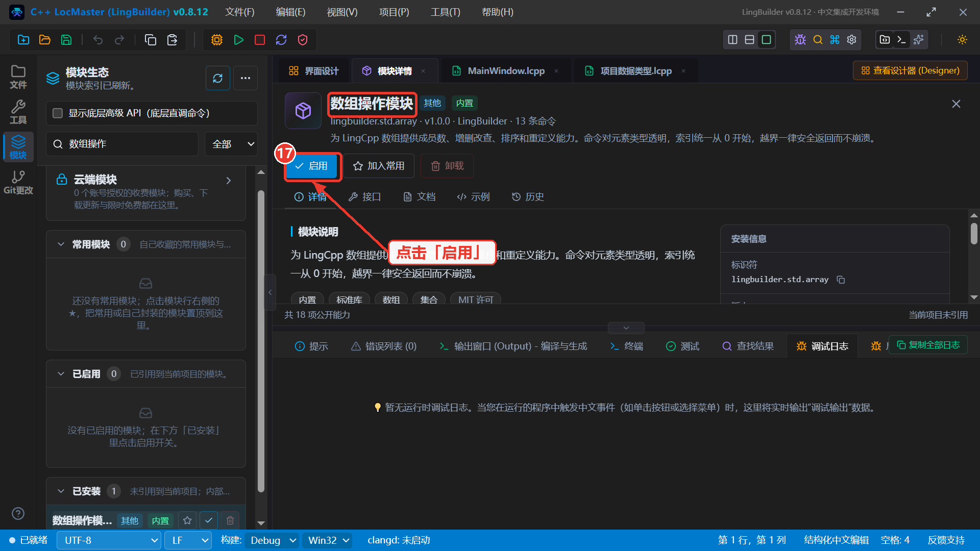
Task: Star the 数组操作模块 row as favorite
Action: click(187, 520)
